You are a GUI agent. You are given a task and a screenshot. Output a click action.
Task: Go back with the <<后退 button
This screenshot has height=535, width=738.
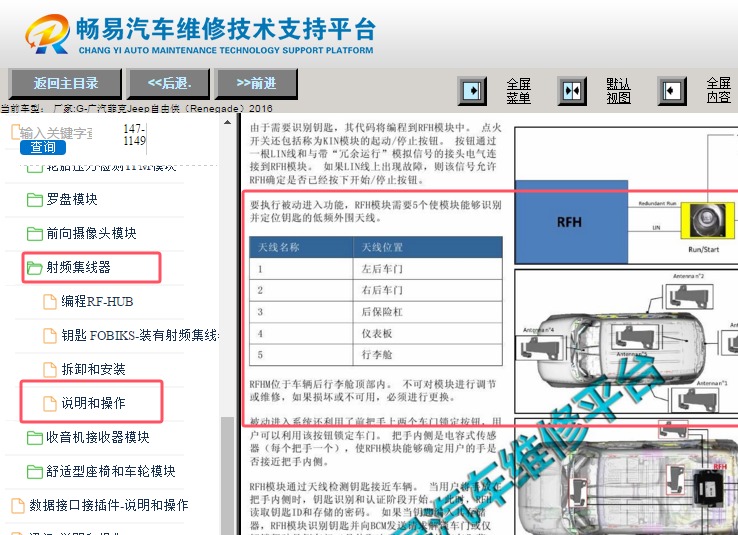(x=168, y=84)
